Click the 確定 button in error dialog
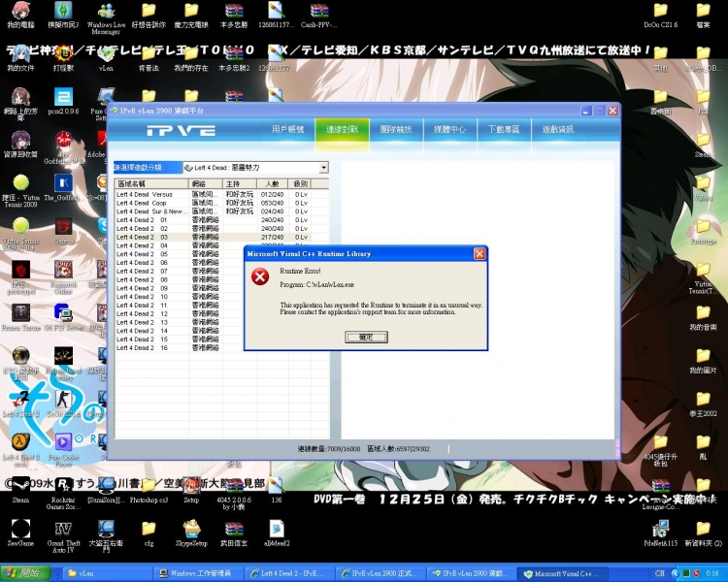The height and width of the screenshot is (582, 728). click(366, 337)
